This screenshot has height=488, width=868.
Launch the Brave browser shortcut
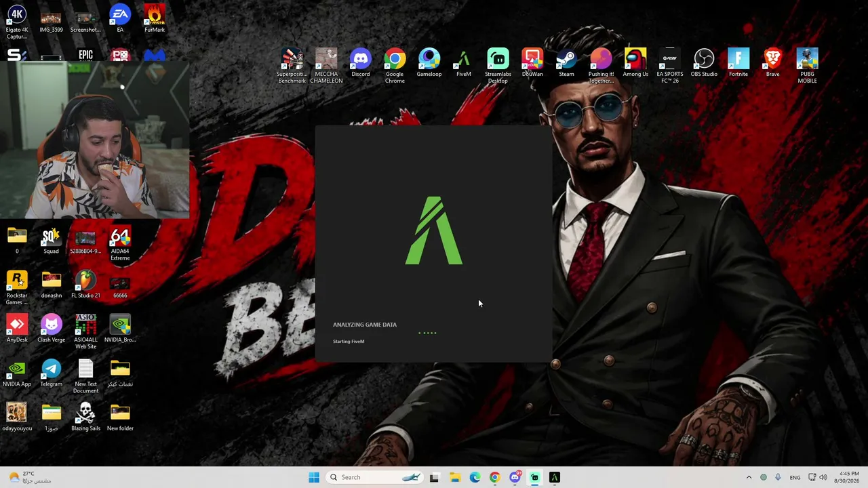pyautogui.click(x=772, y=62)
